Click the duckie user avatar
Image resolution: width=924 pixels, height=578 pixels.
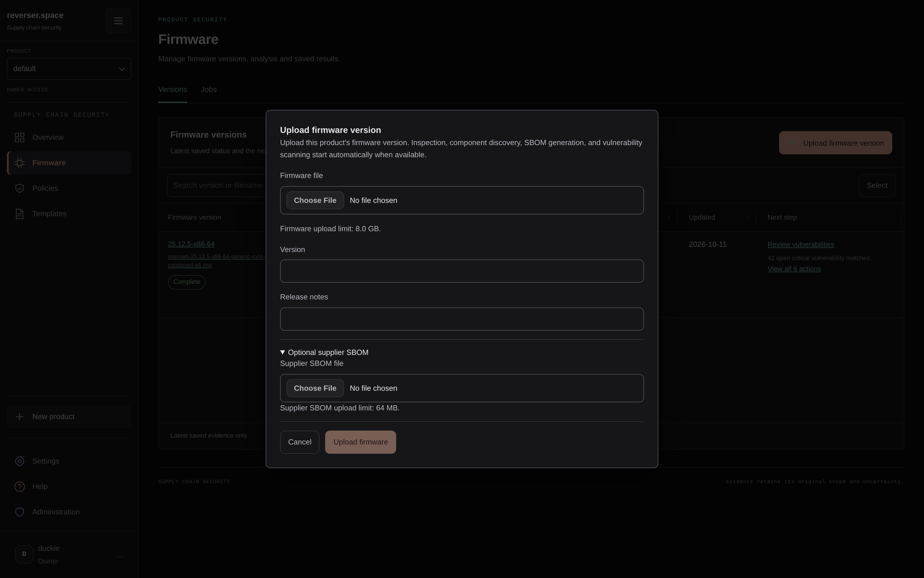tap(24, 554)
